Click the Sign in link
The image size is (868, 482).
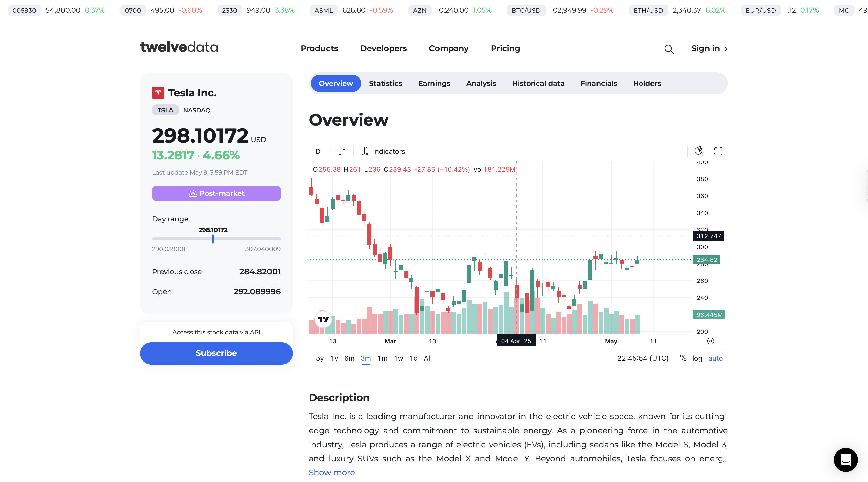click(x=709, y=48)
